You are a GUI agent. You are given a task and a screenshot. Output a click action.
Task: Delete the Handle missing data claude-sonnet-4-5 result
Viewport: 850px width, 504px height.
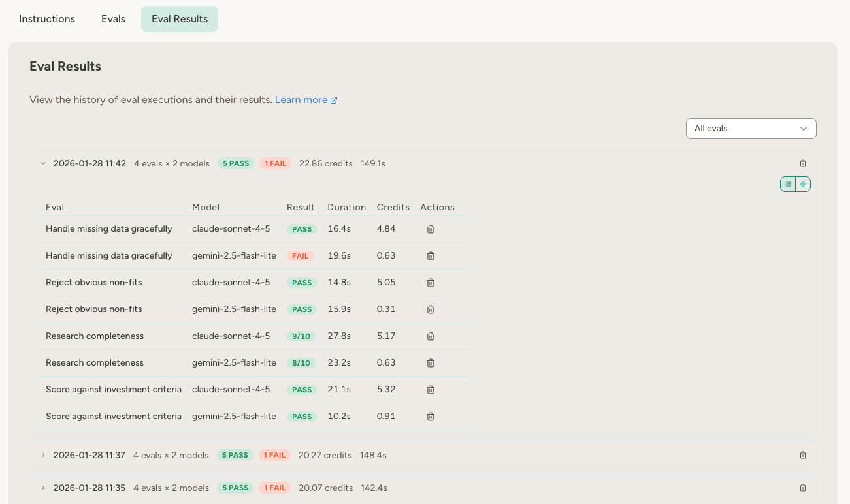pos(430,228)
